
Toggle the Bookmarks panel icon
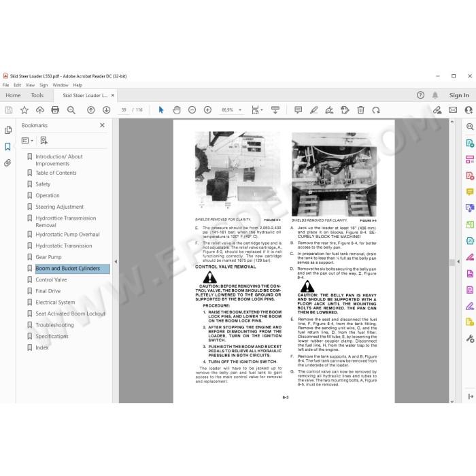coord(8,147)
